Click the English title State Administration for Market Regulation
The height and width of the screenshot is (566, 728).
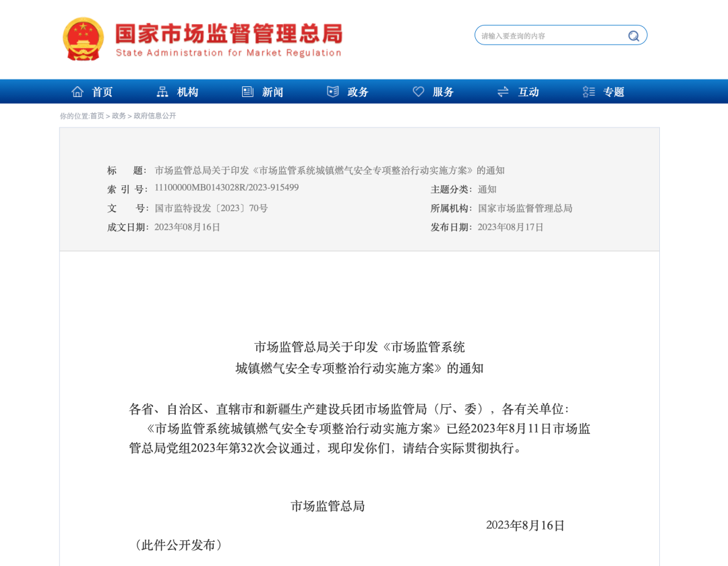click(229, 53)
